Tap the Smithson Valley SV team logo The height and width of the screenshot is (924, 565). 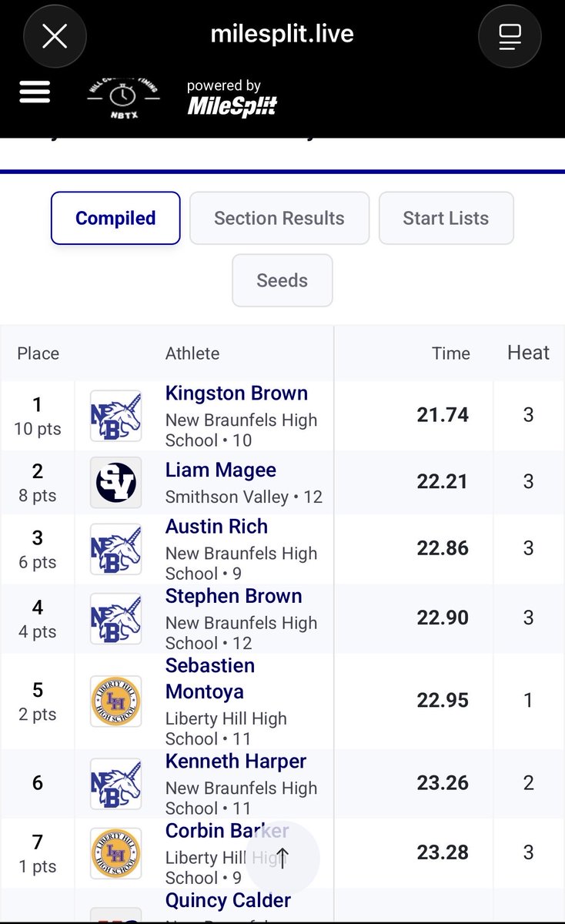[116, 483]
